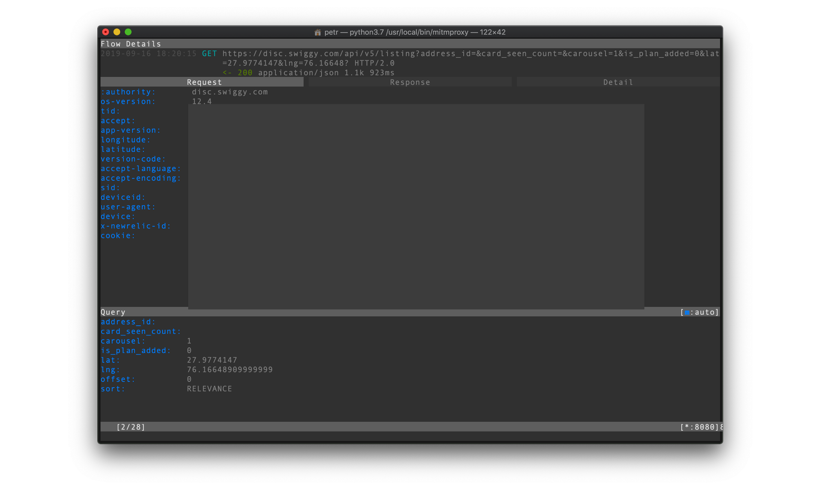815x504 pixels.
Task: Click the lat query value 27.9774147
Action: [212, 360]
